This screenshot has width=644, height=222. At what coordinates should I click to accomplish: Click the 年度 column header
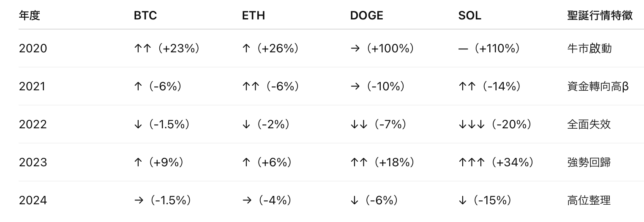[30, 16]
